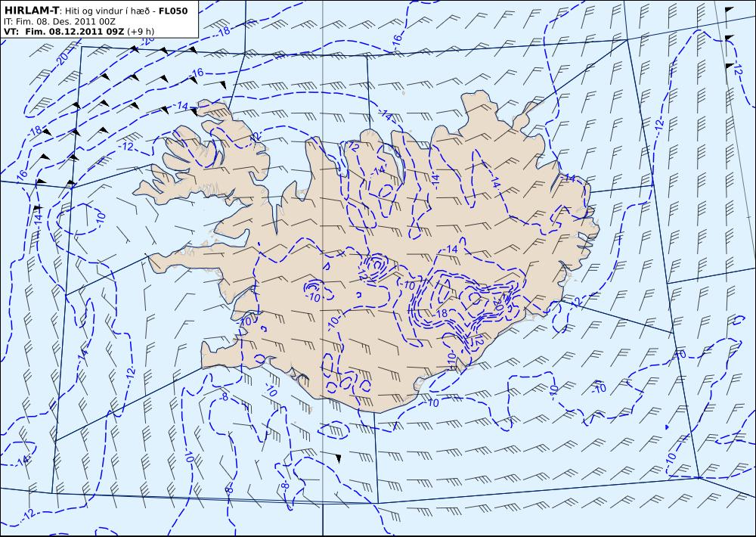Select the 'Hiti og vindur í hæð' subtitle
756x537 pixels.
(x=107, y=11)
